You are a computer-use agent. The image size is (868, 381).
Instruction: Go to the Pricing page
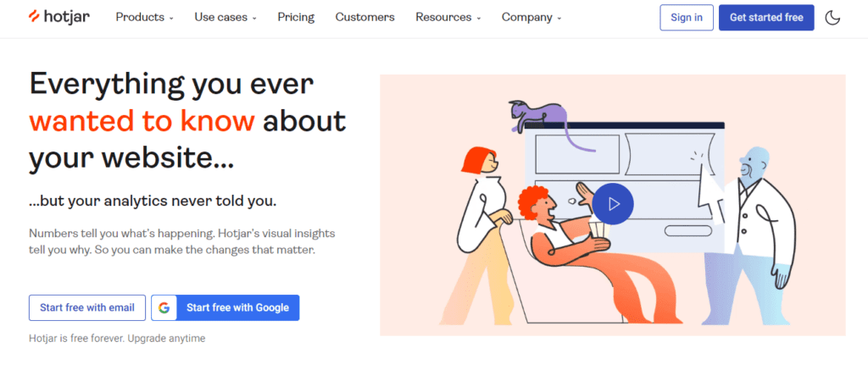(296, 17)
